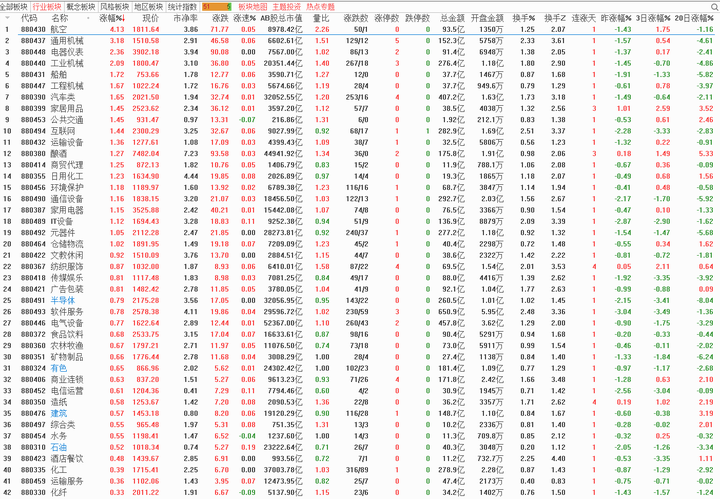
Task: Select the 行业板块 tab
Action: click(47, 7)
